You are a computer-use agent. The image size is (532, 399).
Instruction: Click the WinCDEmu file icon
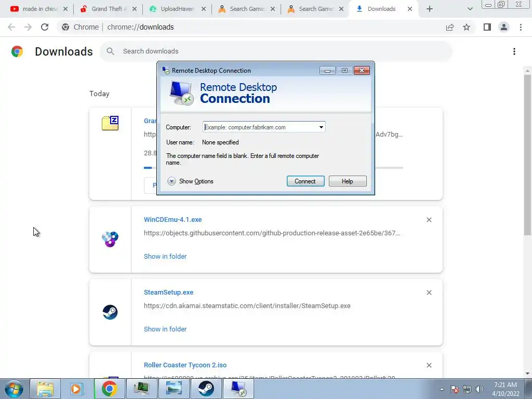tap(110, 239)
